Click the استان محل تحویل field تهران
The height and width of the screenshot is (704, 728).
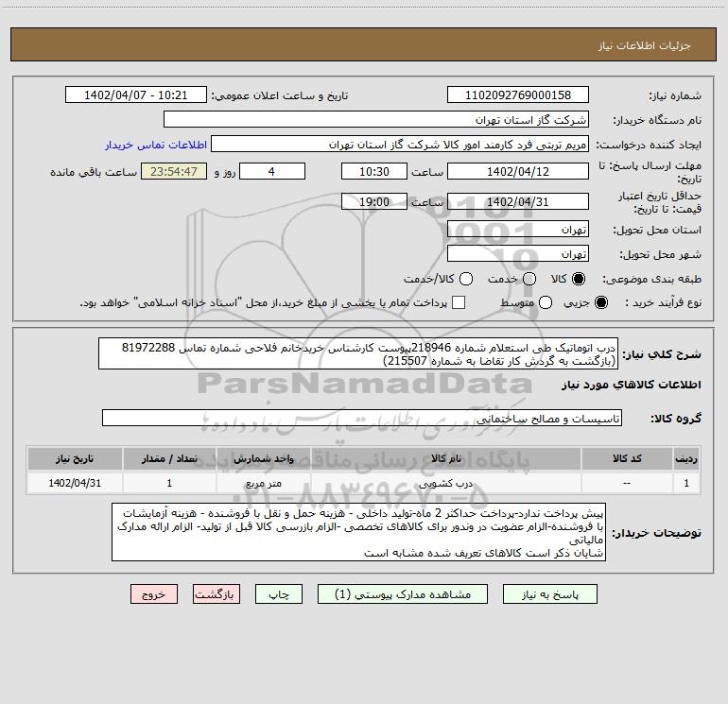coord(518,230)
